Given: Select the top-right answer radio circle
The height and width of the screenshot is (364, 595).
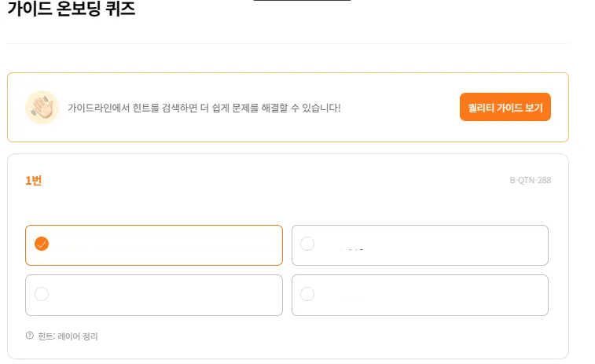Looking at the screenshot, I should 307,244.
